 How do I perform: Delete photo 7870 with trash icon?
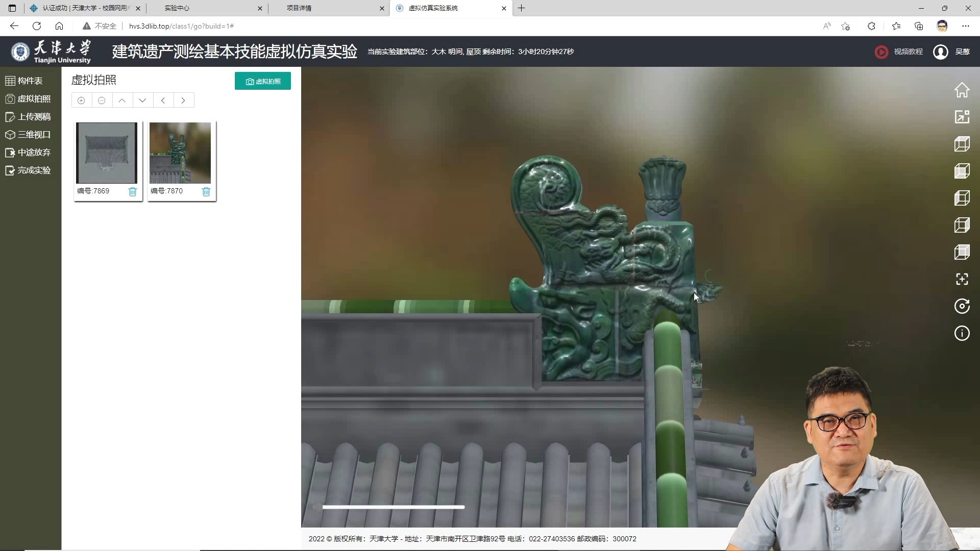(x=206, y=191)
